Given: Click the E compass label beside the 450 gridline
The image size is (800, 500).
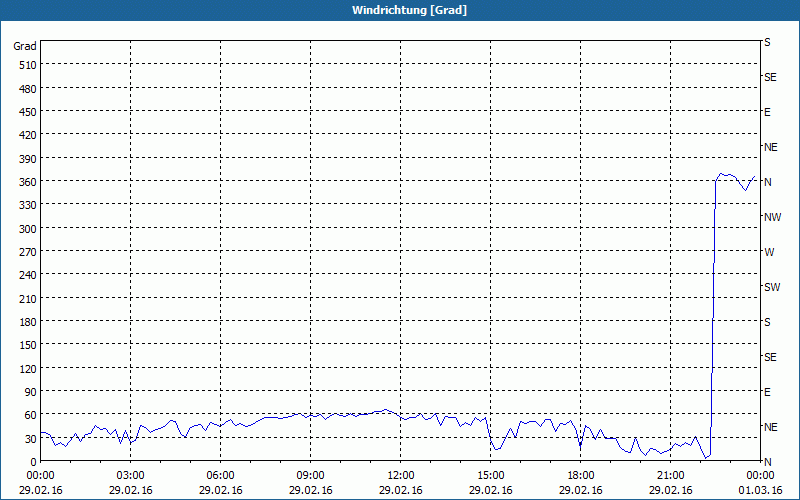Looking at the screenshot, I should 767,112.
